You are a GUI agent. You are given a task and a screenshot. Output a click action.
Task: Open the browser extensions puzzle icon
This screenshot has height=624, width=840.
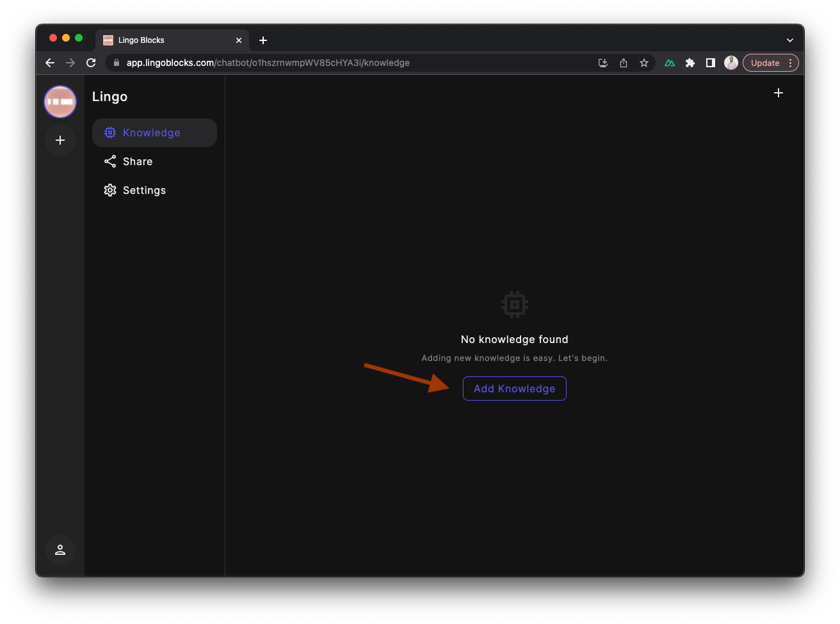point(690,63)
